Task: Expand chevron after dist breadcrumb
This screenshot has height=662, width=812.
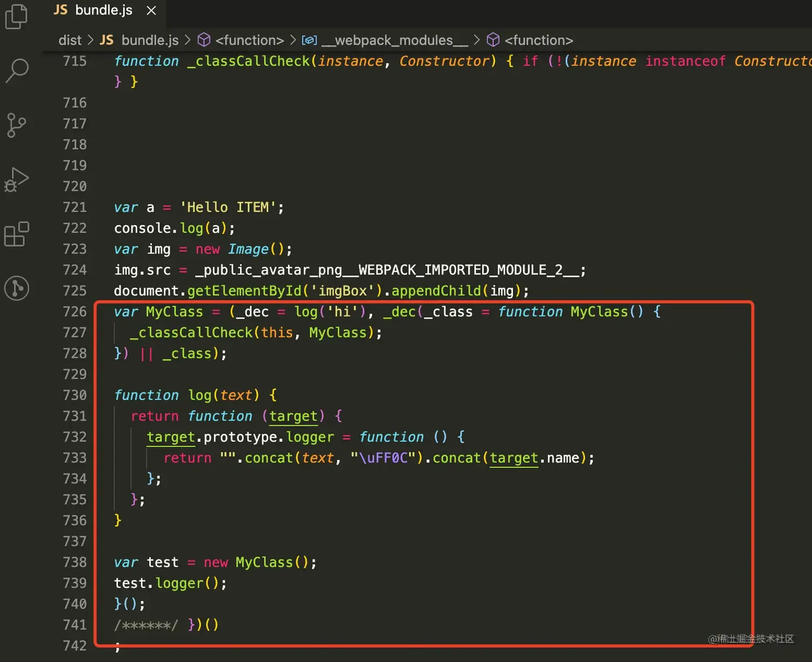Action: coord(90,40)
